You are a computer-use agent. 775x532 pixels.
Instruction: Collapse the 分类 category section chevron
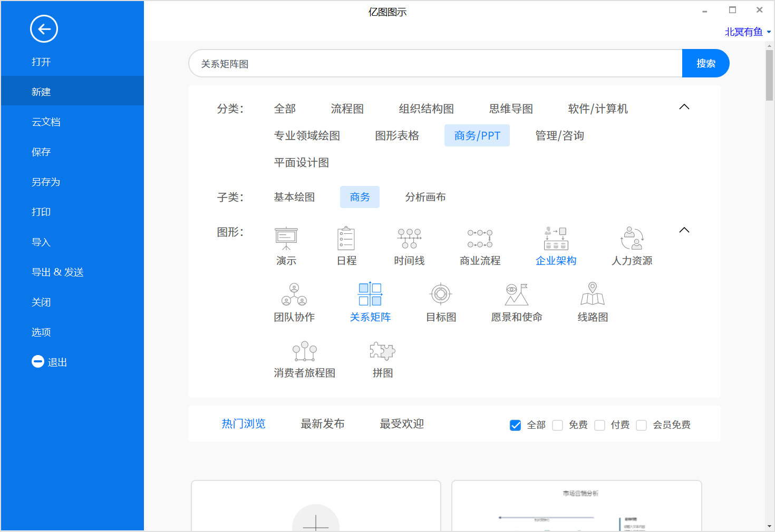[x=684, y=107]
